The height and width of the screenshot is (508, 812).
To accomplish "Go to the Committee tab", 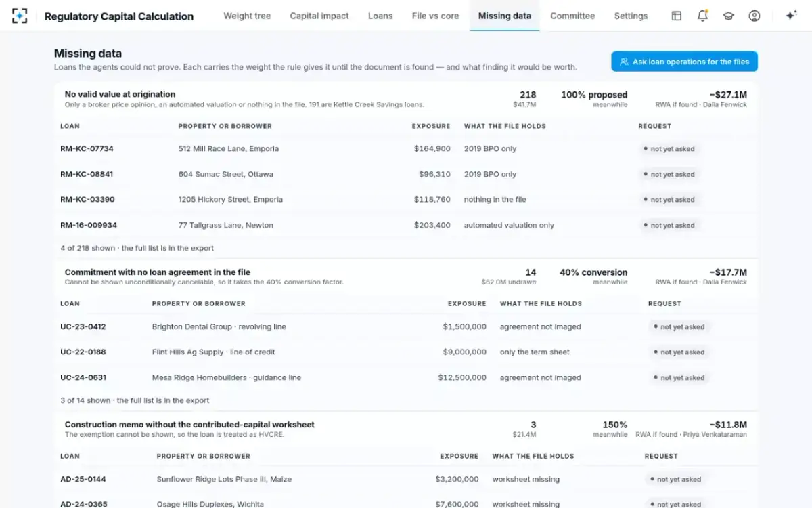I will click(572, 16).
